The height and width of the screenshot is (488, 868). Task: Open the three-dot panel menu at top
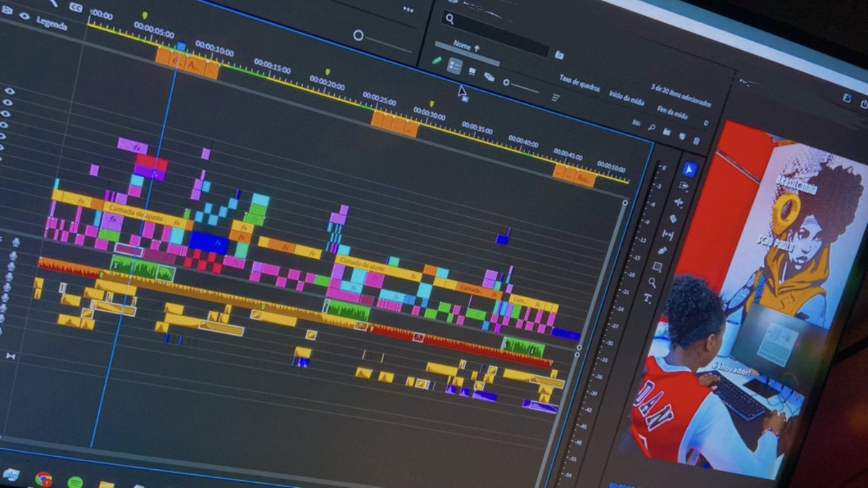coord(407,9)
